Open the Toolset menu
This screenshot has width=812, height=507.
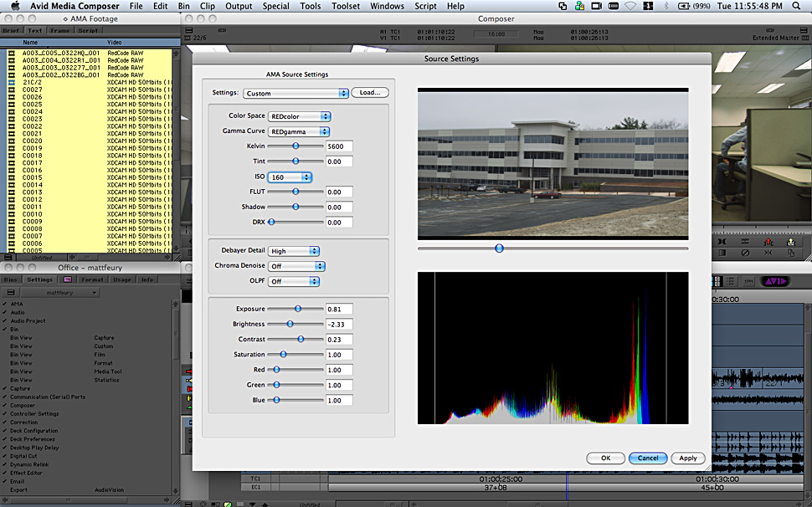346,6
